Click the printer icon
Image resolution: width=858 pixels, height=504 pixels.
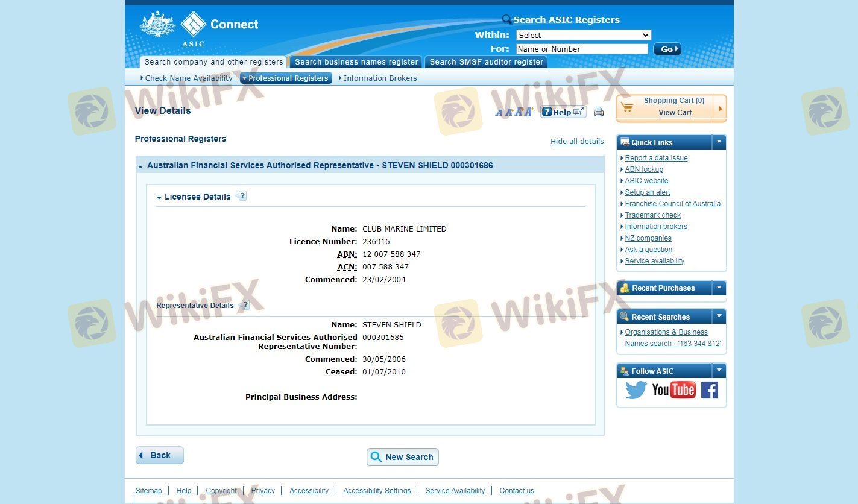click(x=598, y=112)
